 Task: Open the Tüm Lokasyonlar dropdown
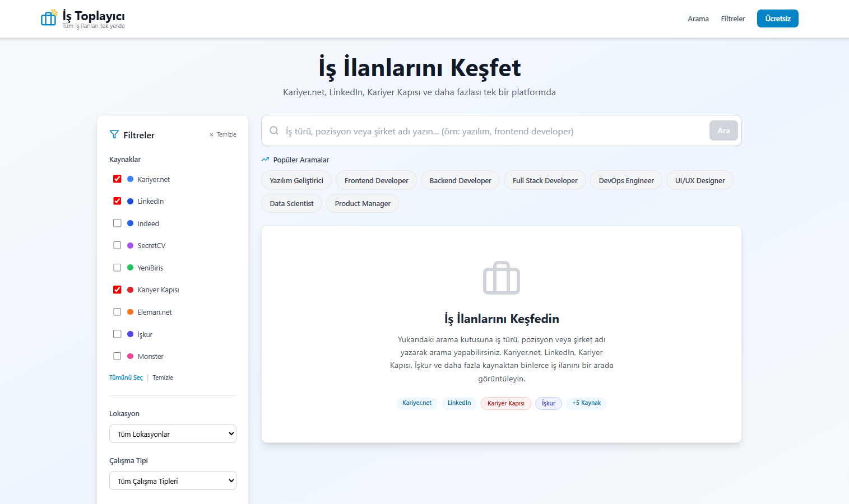click(173, 434)
